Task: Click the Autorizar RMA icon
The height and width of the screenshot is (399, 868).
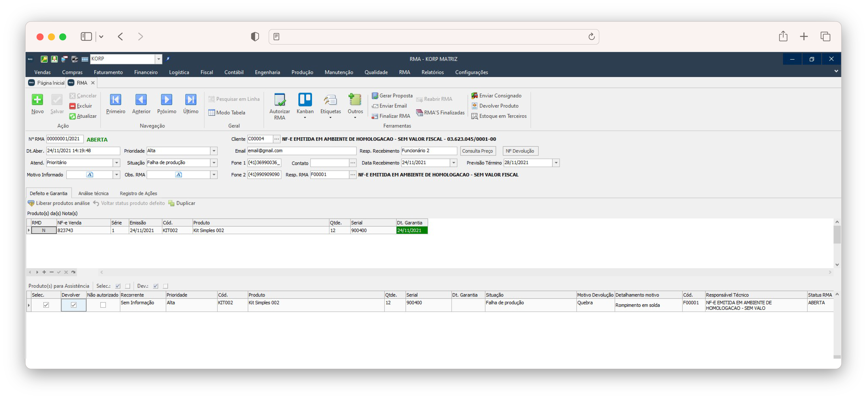Action: click(279, 100)
